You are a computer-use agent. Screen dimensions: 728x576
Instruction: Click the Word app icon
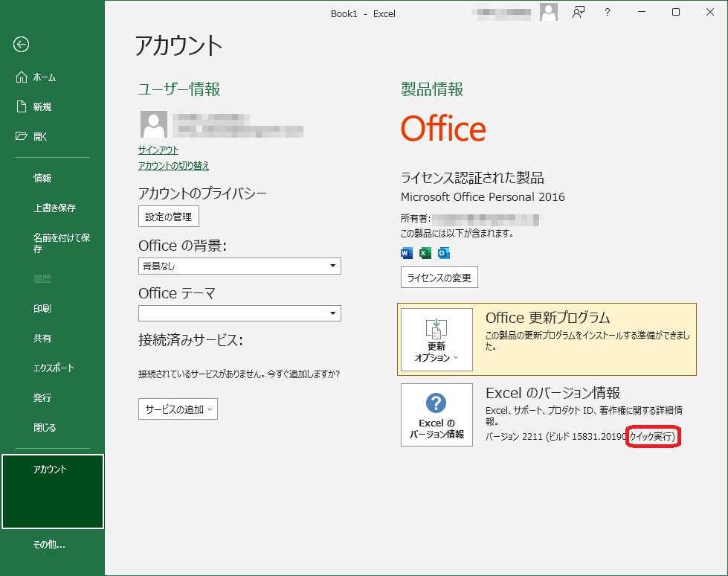click(x=406, y=253)
